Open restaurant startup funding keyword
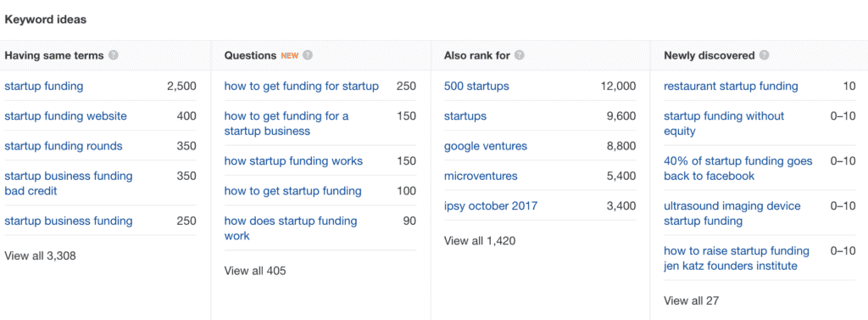868x320 pixels. [x=731, y=86]
